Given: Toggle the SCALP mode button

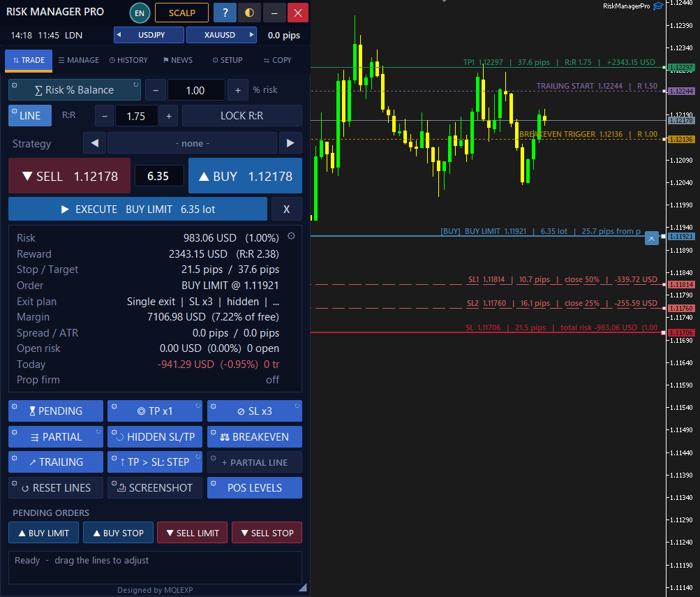Looking at the screenshot, I should click(x=181, y=13).
